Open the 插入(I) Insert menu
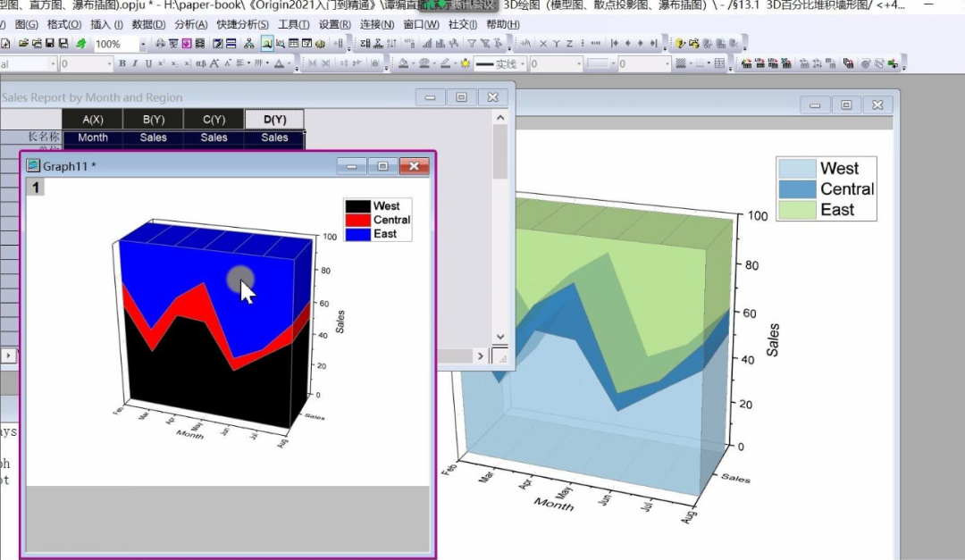The height and width of the screenshot is (560, 965). (x=106, y=25)
